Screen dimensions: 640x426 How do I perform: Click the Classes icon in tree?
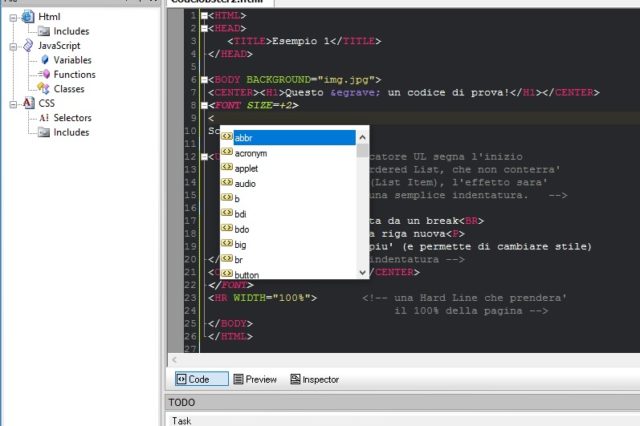tap(43, 89)
